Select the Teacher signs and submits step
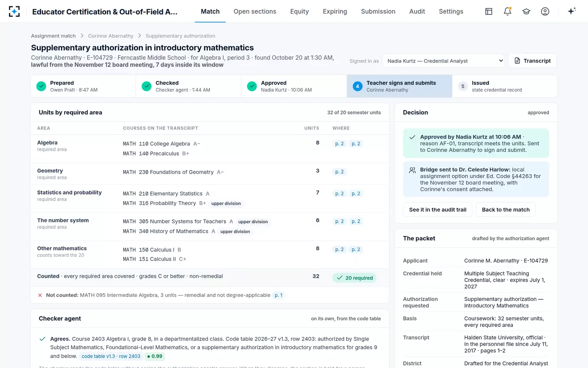Screen dimensions: 588x368 tap(399, 86)
